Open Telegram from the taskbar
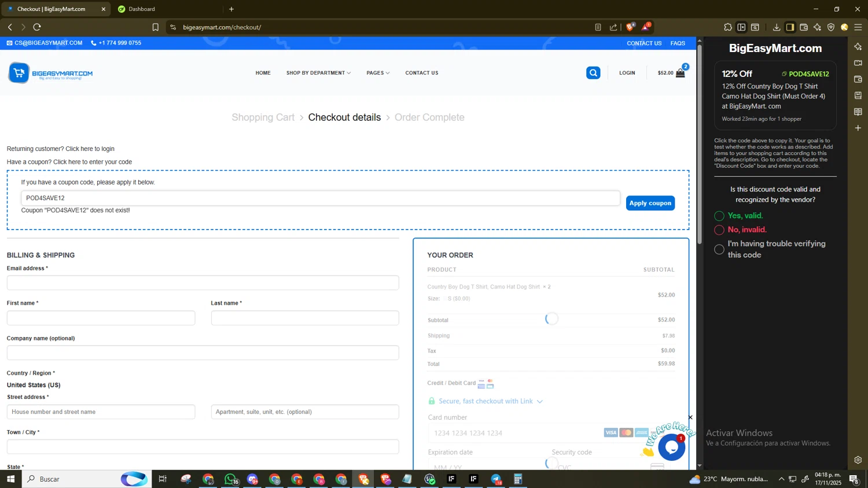The height and width of the screenshot is (488, 868). point(496,479)
